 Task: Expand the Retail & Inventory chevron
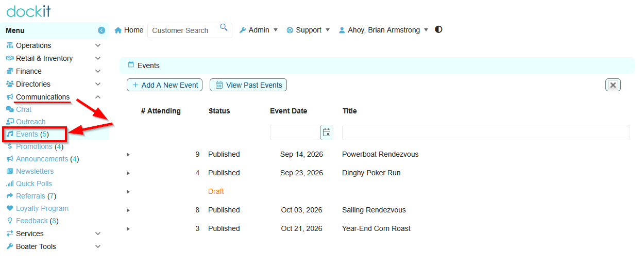(x=98, y=58)
